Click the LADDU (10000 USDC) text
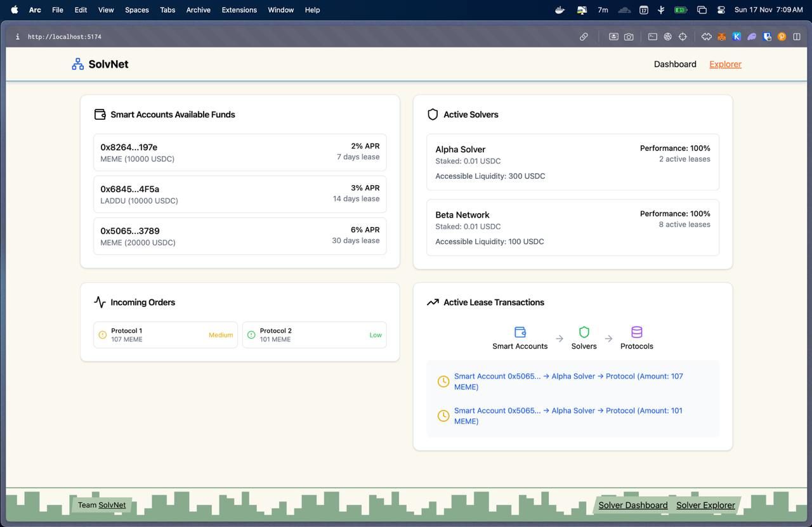Viewport: 812px width, 527px height. 139,200
